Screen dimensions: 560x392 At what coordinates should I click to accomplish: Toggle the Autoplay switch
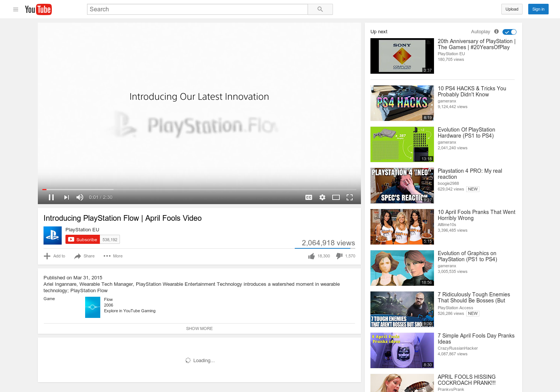click(509, 32)
